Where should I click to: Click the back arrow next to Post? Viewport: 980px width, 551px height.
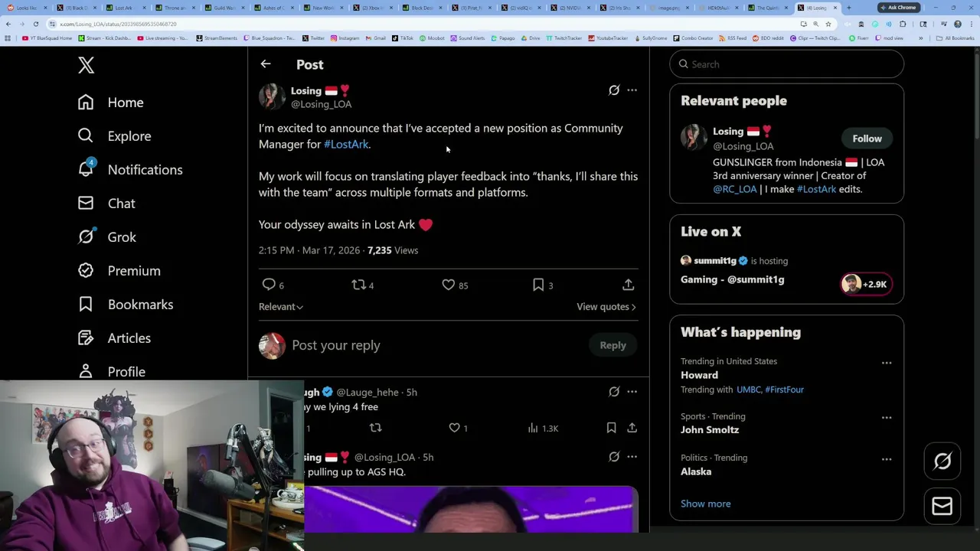click(266, 64)
